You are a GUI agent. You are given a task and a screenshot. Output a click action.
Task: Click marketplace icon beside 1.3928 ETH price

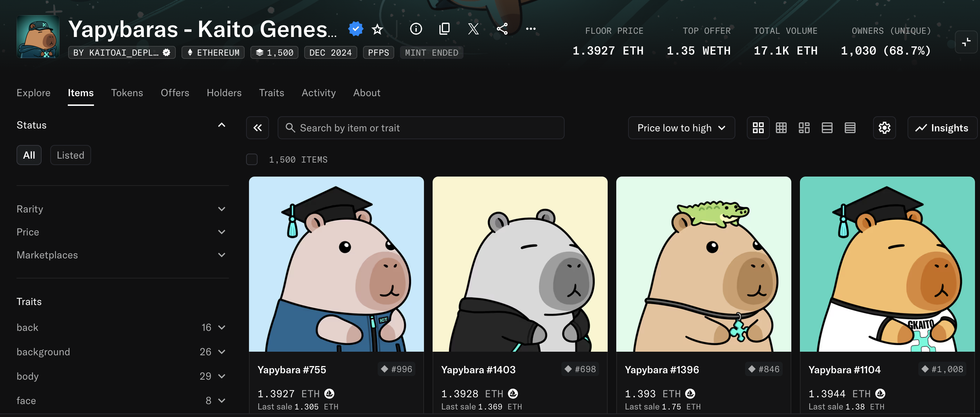(513, 393)
